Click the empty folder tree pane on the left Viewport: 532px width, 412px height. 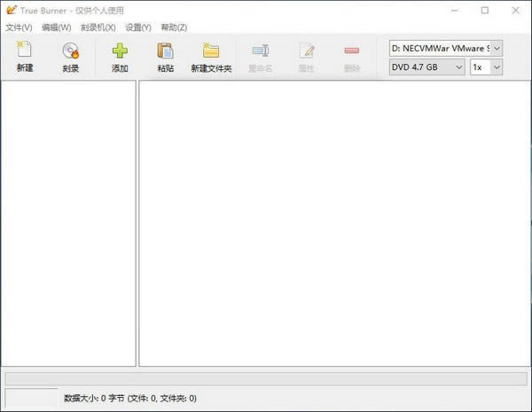(x=68, y=223)
